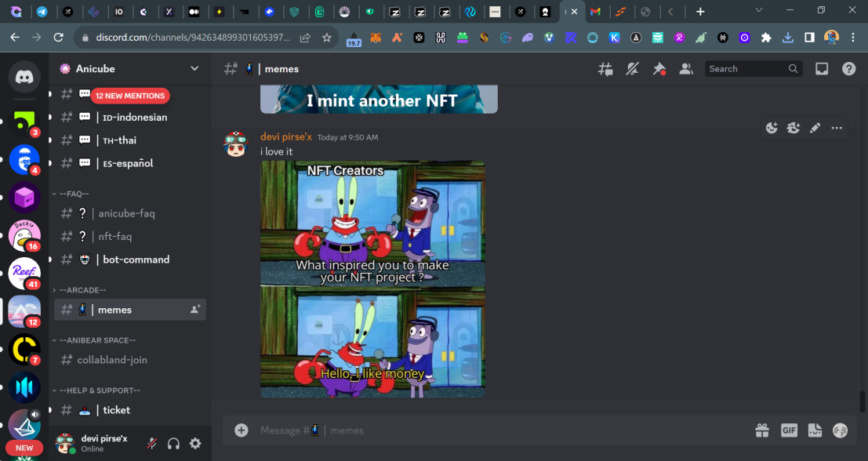Open pinned messages for the memes channel
Screen dimensions: 868x461
point(659,69)
